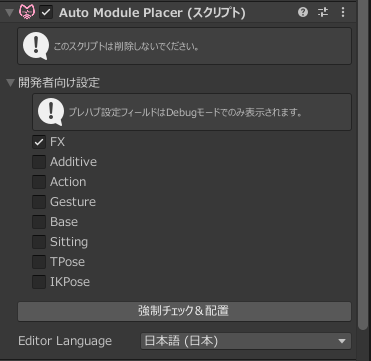Click the 開発者向け設定 label
371x361 pixels.
pyautogui.click(x=59, y=82)
